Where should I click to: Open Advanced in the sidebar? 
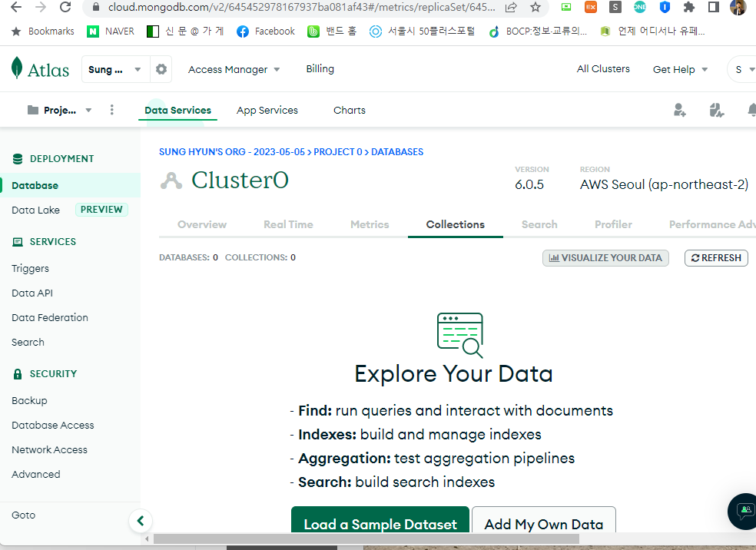(x=35, y=474)
